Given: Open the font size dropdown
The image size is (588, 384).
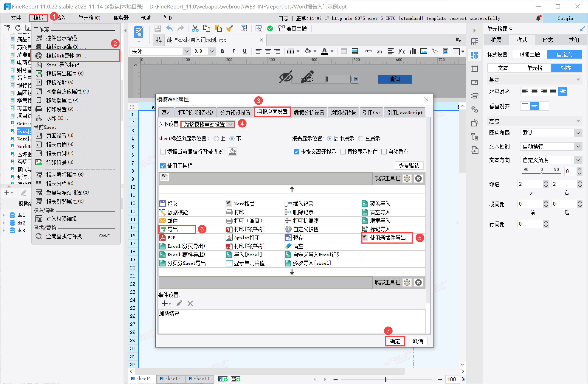Looking at the screenshot, I should [212, 51].
